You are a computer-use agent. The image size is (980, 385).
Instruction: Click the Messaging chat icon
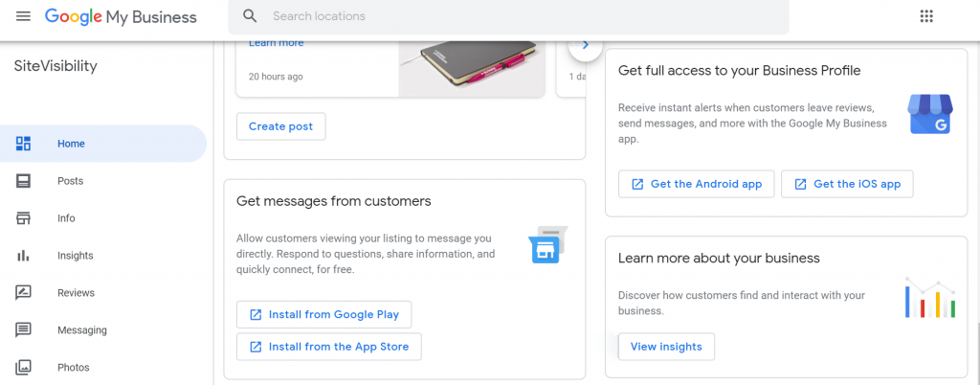24,330
